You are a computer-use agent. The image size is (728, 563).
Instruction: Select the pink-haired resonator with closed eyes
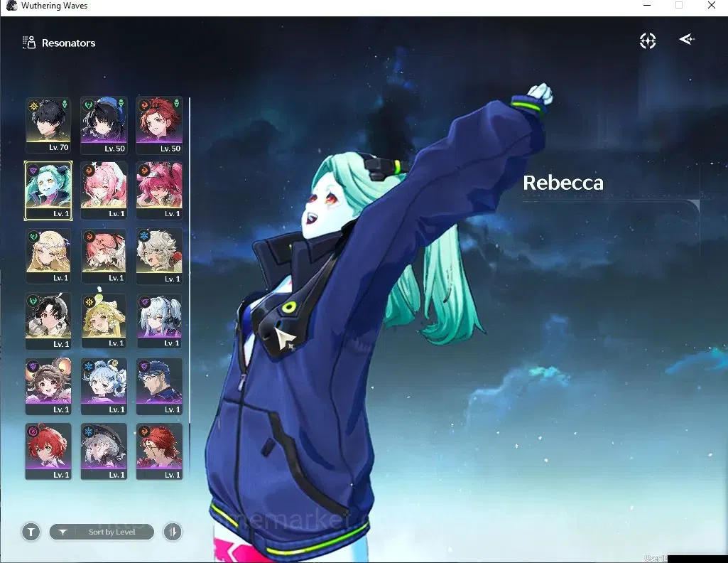click(104, 191)
